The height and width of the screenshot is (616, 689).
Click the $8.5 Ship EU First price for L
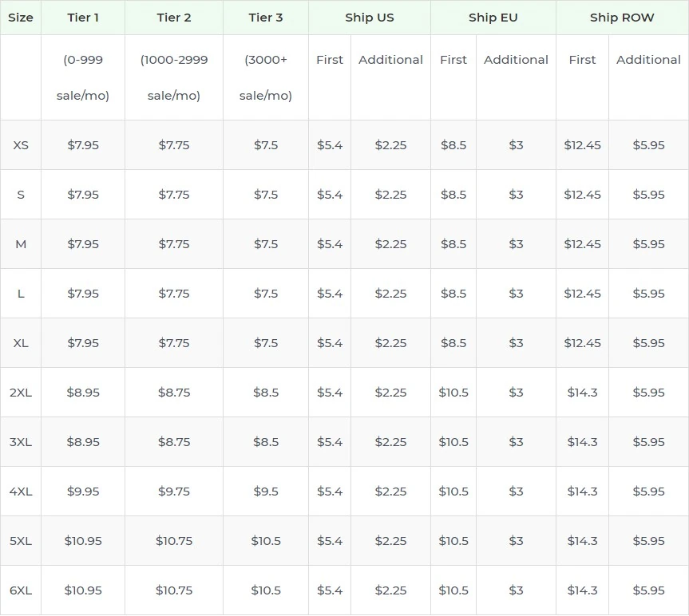coord(453,293)
